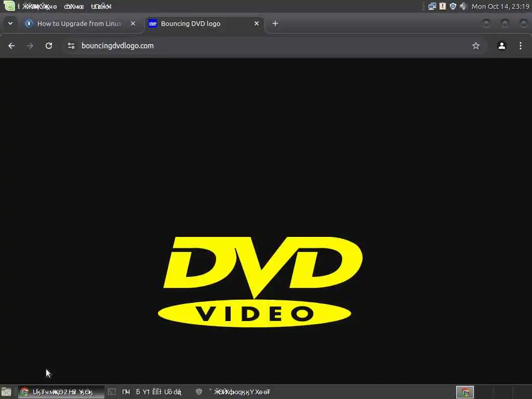
Task: Select the Chrome window taskbar button
Action: click(x=61, y=392)
